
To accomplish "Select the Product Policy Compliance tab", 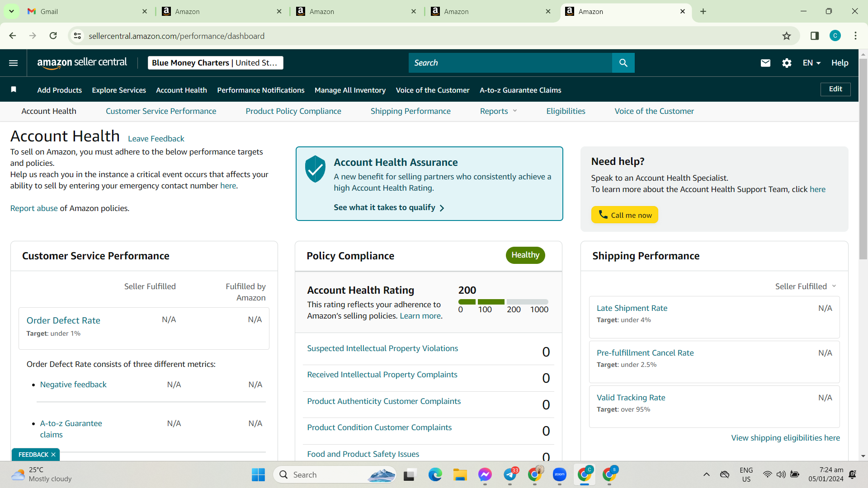I will [x=293, y=111].
